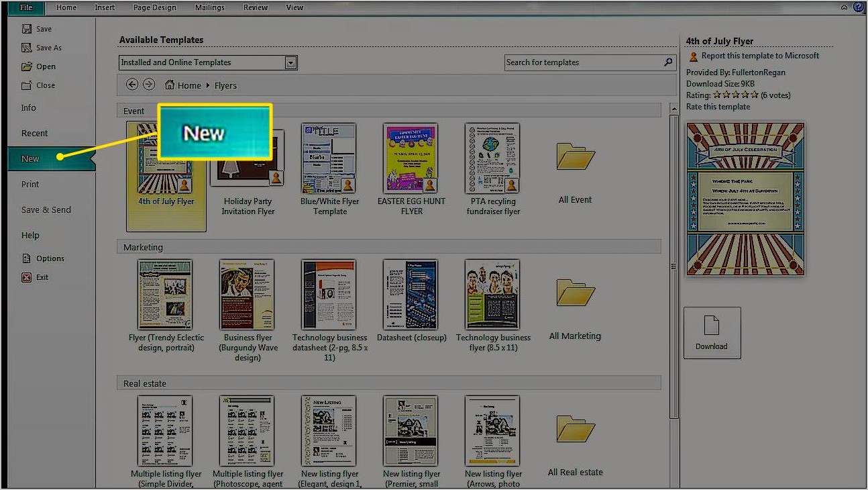Switch to the Home ribbon tab

click(66, 7)
